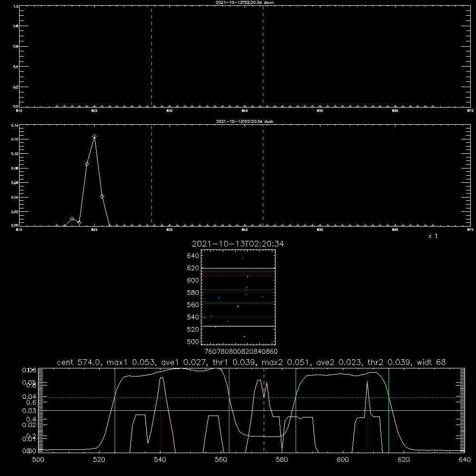Click the blue dotted threshold line in bottom plot
Viewport: 476px width, 476px height.
click(251, 397)
